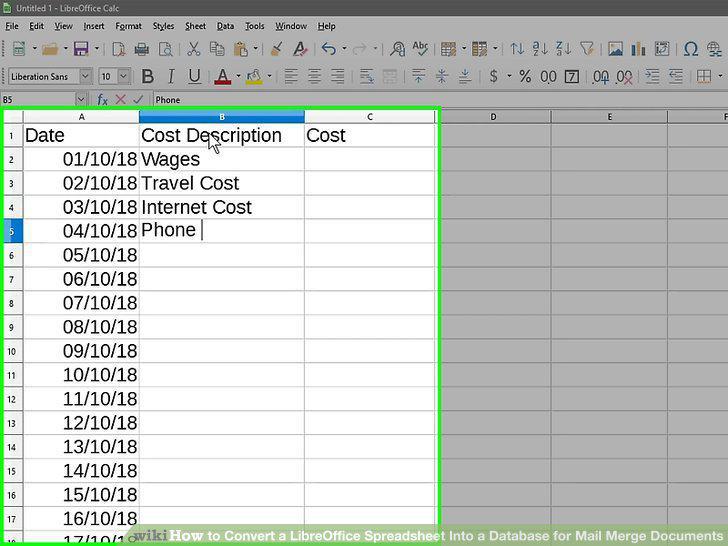This screenshot has height=546, width=728.
Task: Open the Sheet menu
Action: 195,26
